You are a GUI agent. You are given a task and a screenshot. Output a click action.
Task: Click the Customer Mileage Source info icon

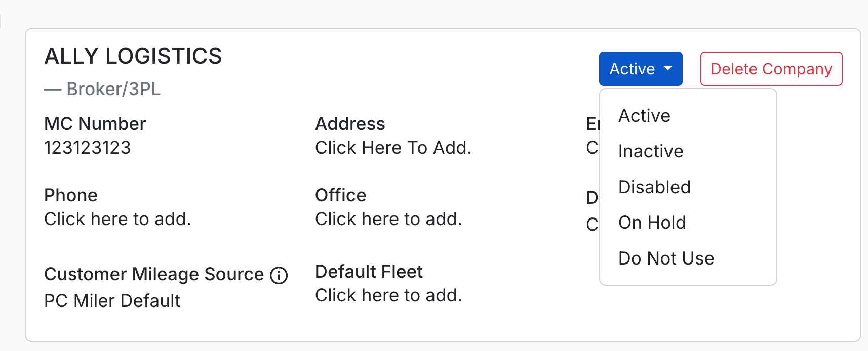[x=279, y=275]
